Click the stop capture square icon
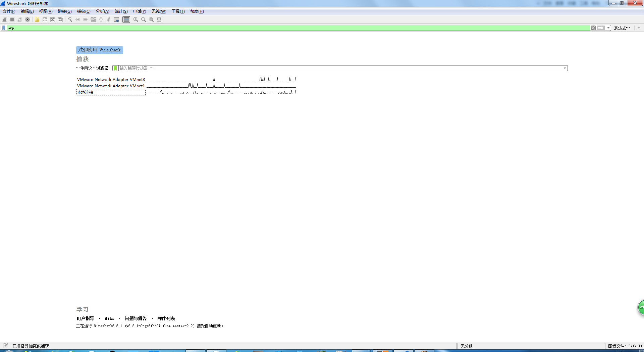The image size is (644, 352). [12, 19]
